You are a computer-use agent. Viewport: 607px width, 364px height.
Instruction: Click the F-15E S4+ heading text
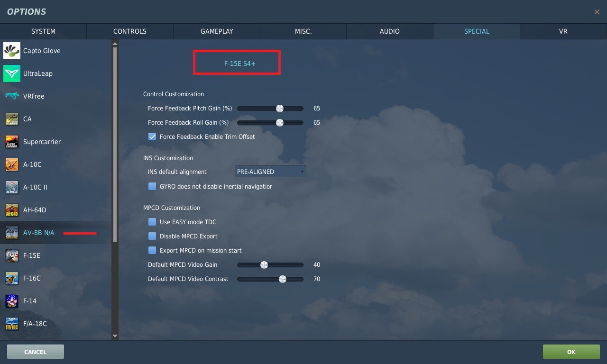click(x=240, y=63)
